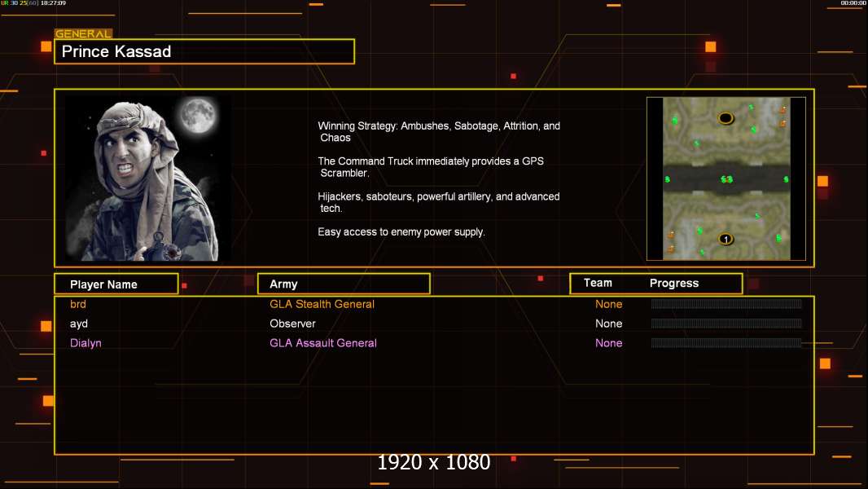Select player name brd
Screen dimensions: 868x489
click(78, 304)
